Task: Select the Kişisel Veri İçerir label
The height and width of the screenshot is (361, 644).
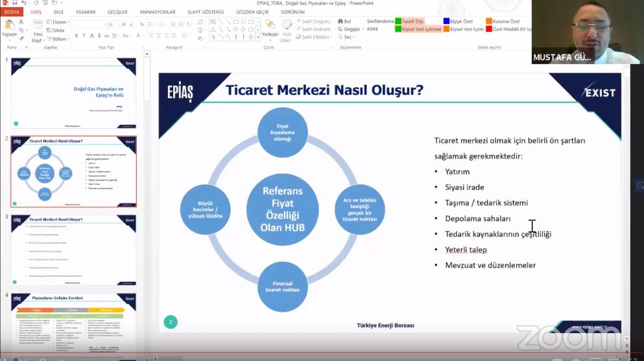Action: 464,29
